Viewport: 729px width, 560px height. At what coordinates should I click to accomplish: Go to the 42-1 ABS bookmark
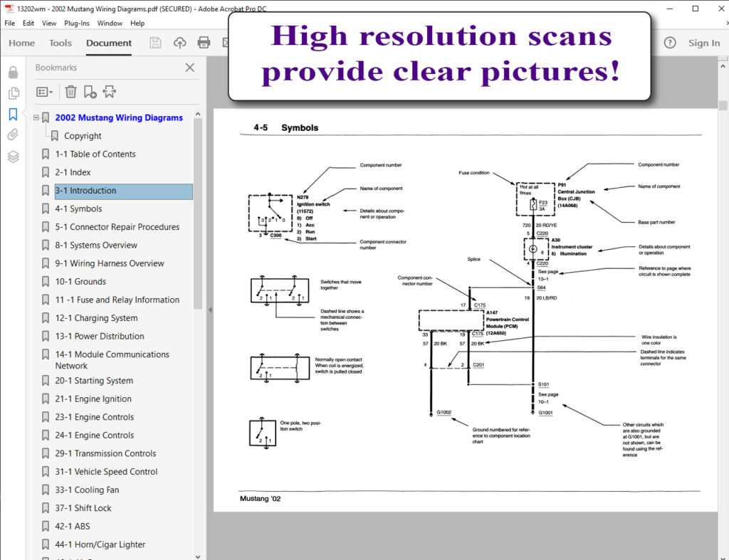(x=73, y=526)
